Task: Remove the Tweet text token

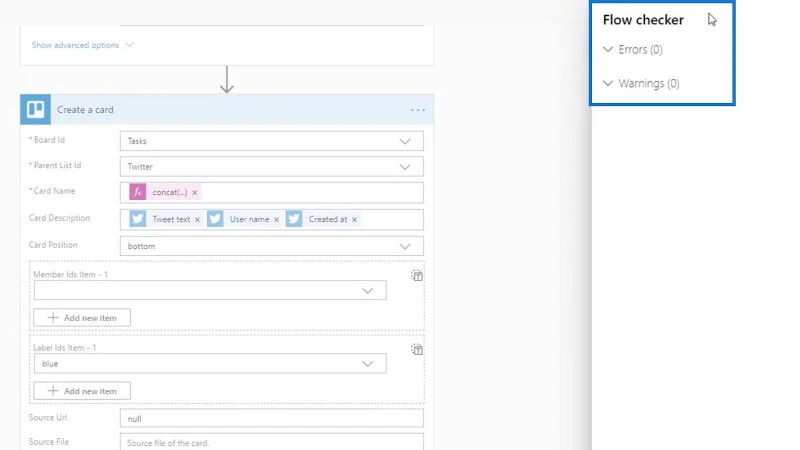Action: pyautogui.click(x=197, y=219)
